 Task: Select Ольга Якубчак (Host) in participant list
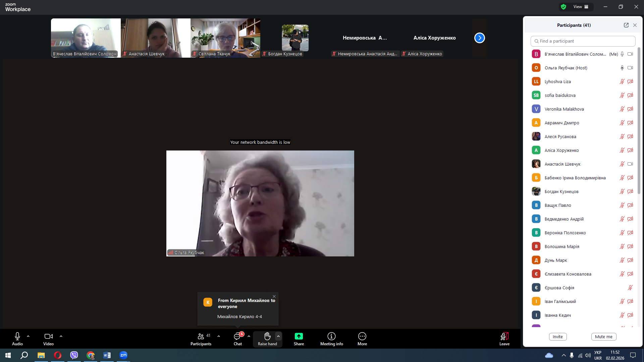tap(566, 68)
